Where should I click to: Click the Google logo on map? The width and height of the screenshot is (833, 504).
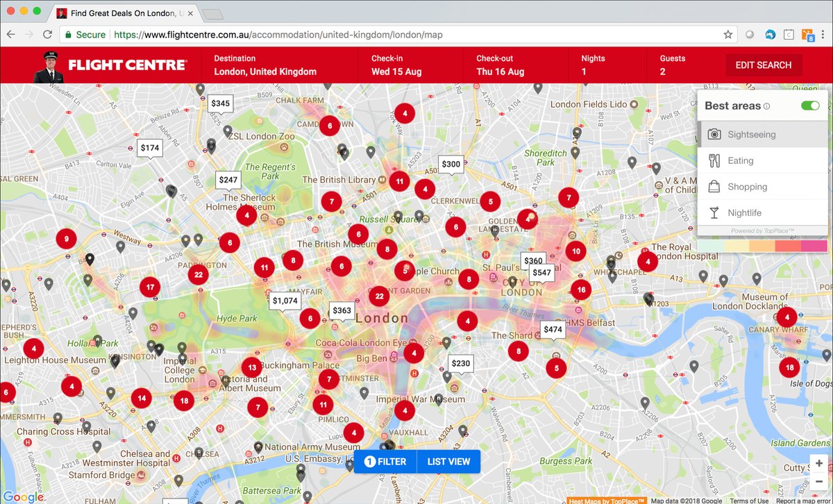23,496
